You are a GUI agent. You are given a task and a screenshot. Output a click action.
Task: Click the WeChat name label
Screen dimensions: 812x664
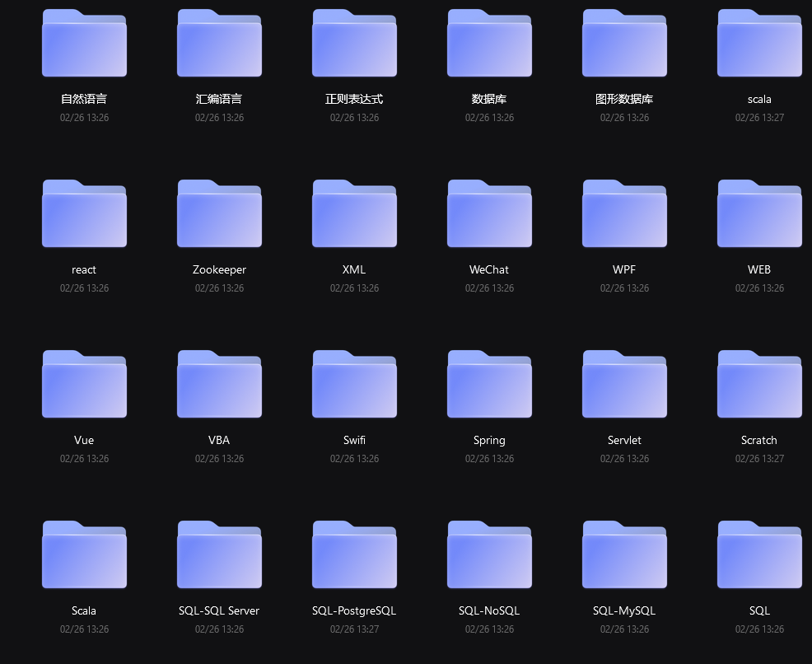pyautogui.click(x=489, y=269)
